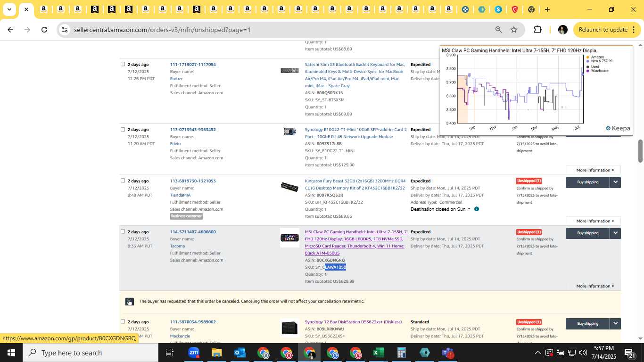Screen dimensions: 644x362
Task: Open Zoom from the taskbar
Action: click(193, 353)
